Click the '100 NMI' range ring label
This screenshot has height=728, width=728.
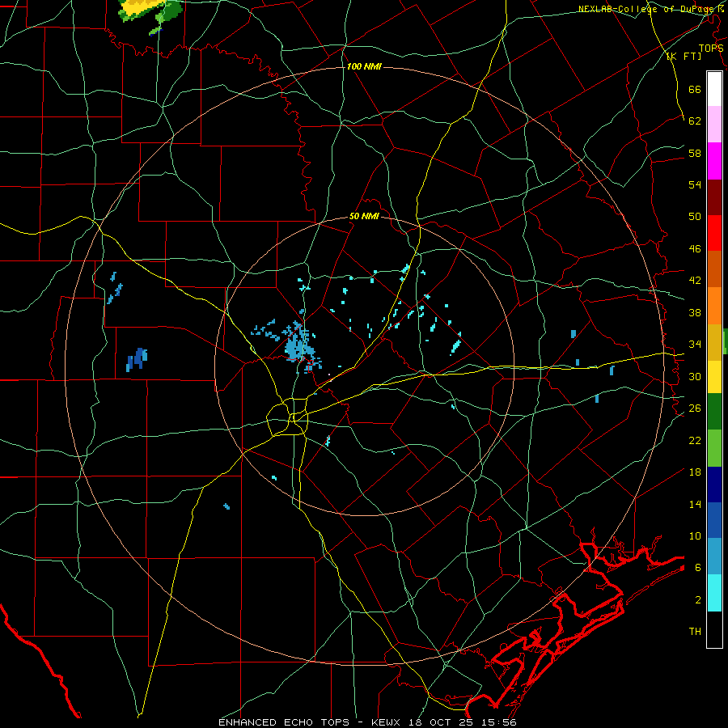click(x=364, y=66)
